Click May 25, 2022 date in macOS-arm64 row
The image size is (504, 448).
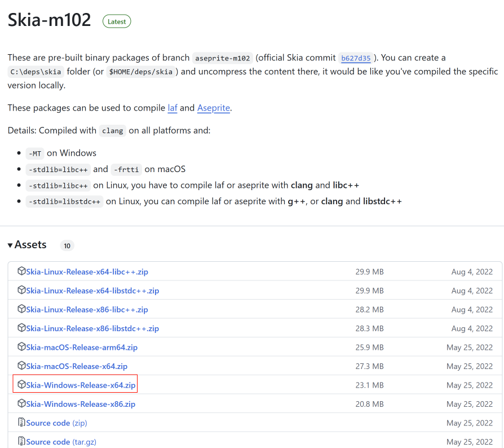point(470,348)
